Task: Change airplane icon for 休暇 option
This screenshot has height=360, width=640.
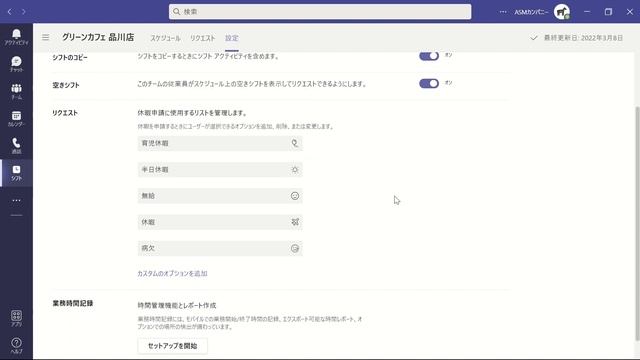Action: (295, 222)
